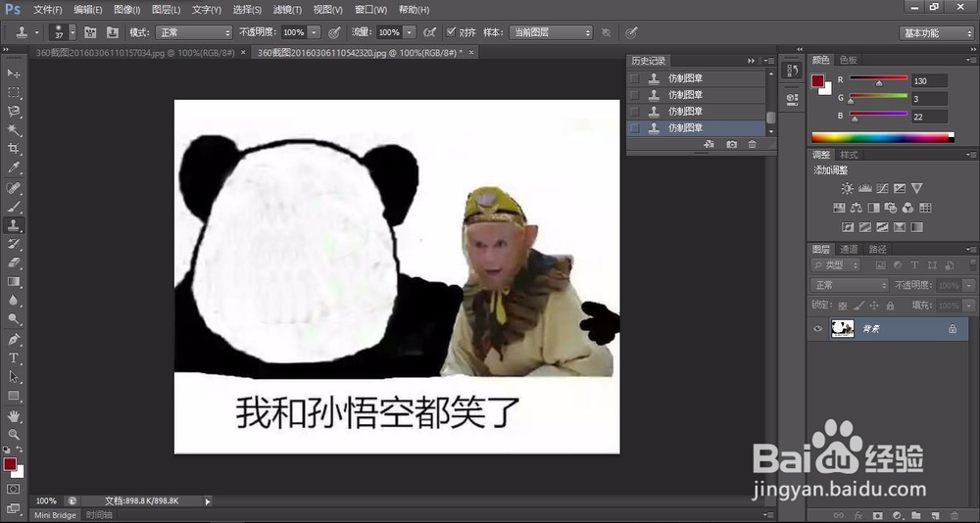Open the Clone Source panel icon

[x=113, y=32]
